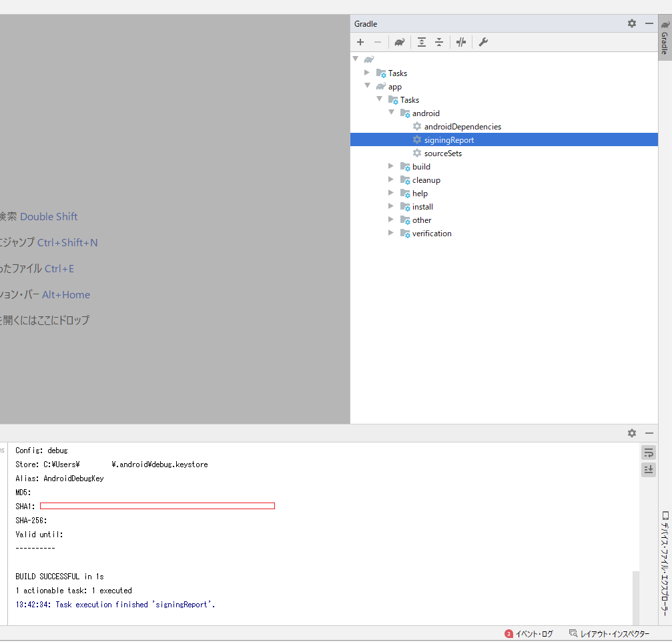Image resolution: width=672 pixels, height=642 pixels.
Task: Open the Gradle side tab
Action: (x=665, y=38)
